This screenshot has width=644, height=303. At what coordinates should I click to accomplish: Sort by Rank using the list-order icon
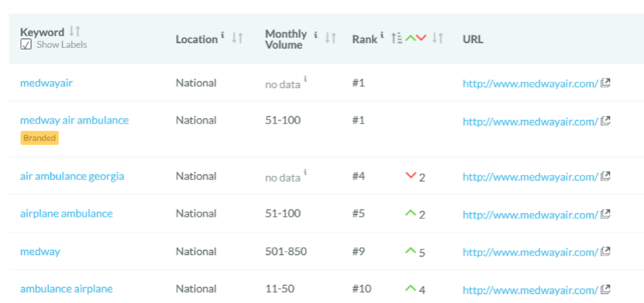[396, 38]
